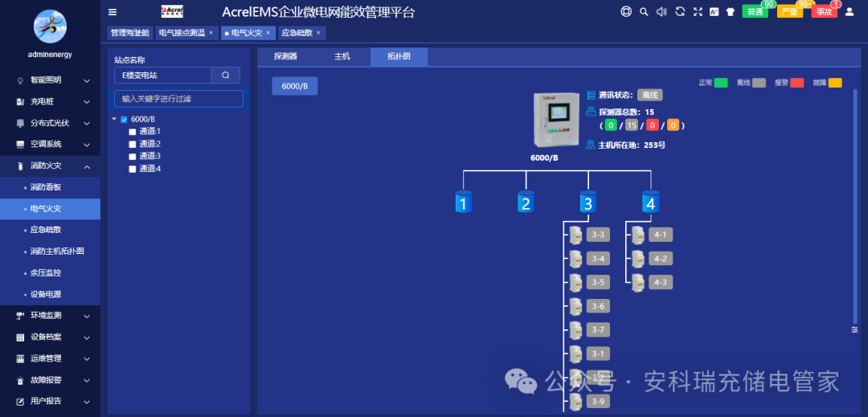
Task: Open the 管理驾驶舱 page tab
Action: click(130, 33)
